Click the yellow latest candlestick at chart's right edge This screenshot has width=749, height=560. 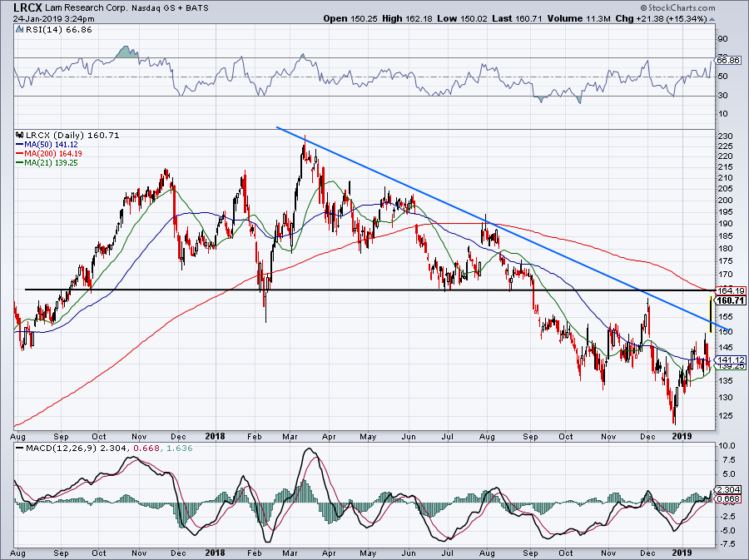(711, 315)
